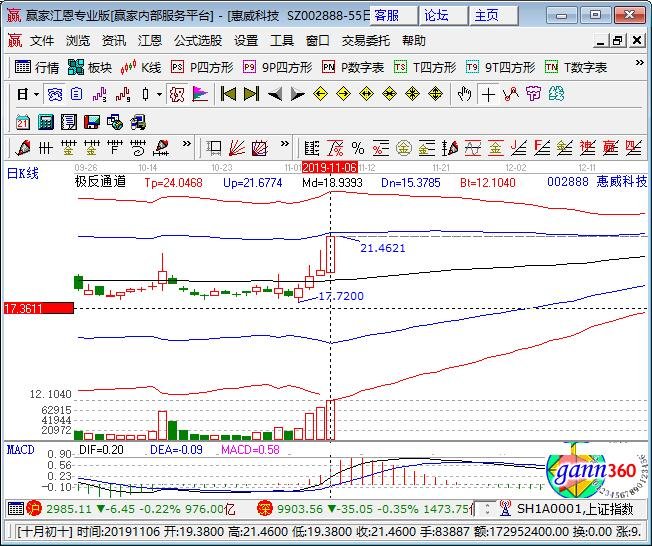Open the 行情 market quotes view
This screenshot has height=546, width=652.
[37, 67]
